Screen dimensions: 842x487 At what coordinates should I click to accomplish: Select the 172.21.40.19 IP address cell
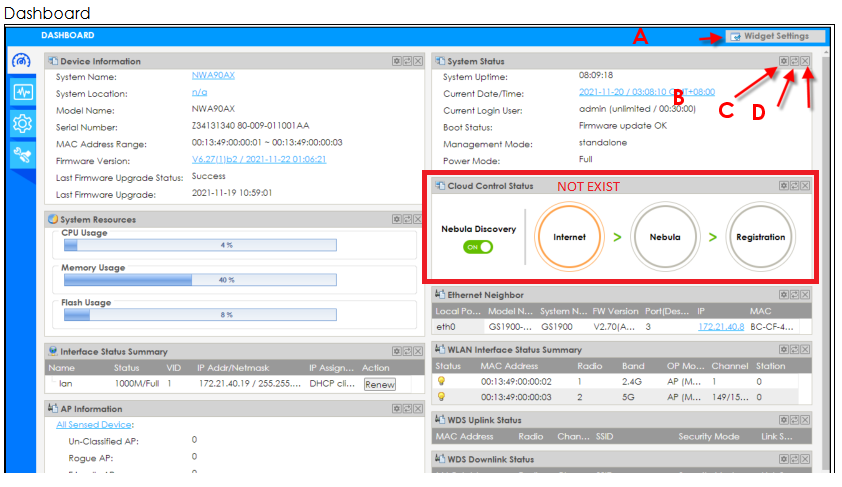(250, 383)
